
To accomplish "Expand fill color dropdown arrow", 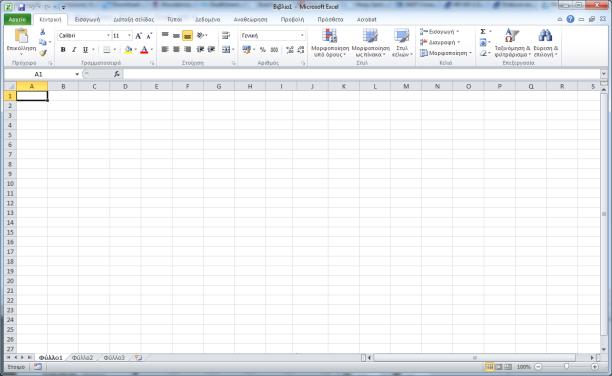I will (135, 50).
